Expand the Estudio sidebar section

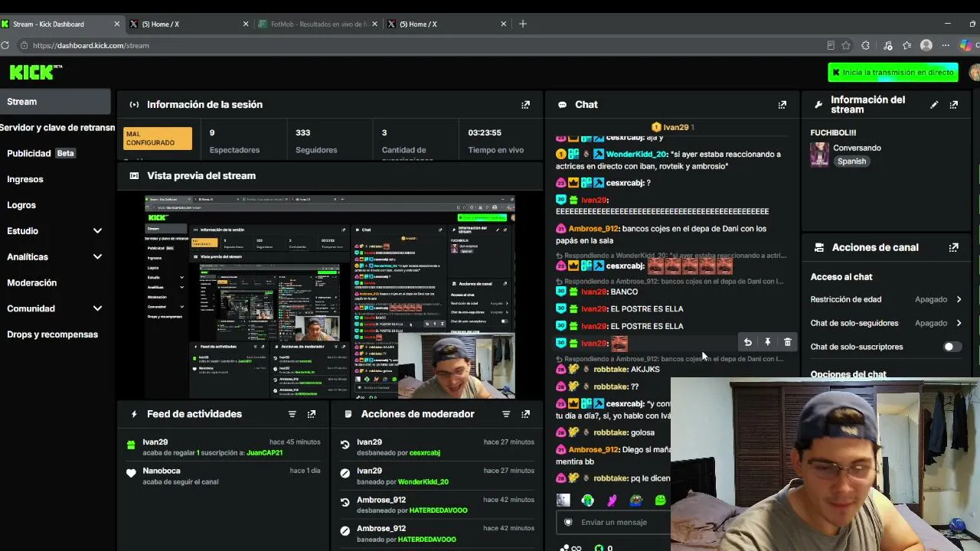point(55,231)
